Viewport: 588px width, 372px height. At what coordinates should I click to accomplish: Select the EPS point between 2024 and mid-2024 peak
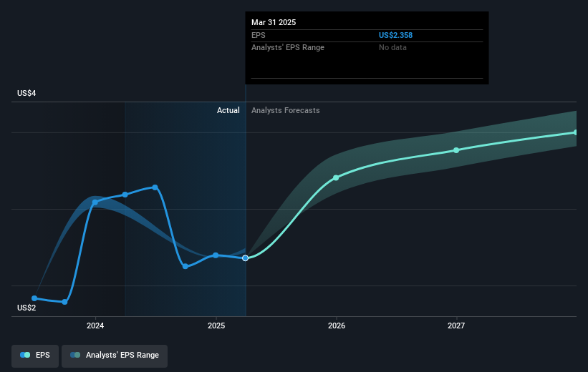(x=125, y=195)
